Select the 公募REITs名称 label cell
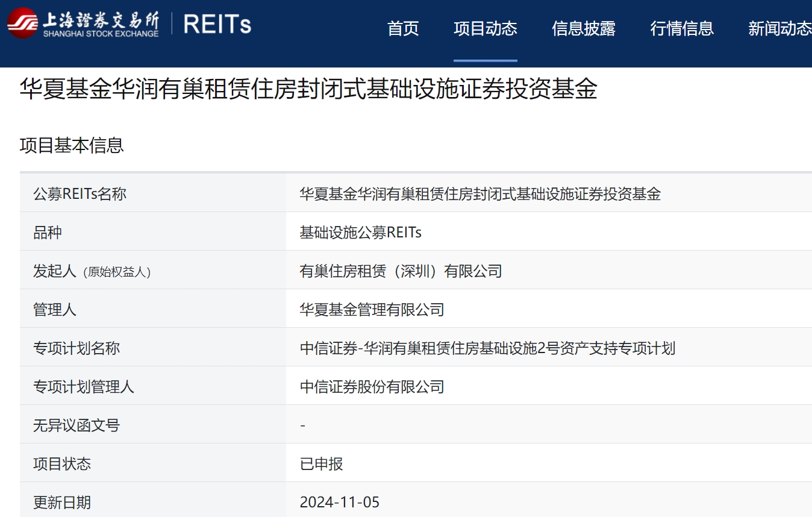This screenshot has height=517, width=812. (153, 193)
